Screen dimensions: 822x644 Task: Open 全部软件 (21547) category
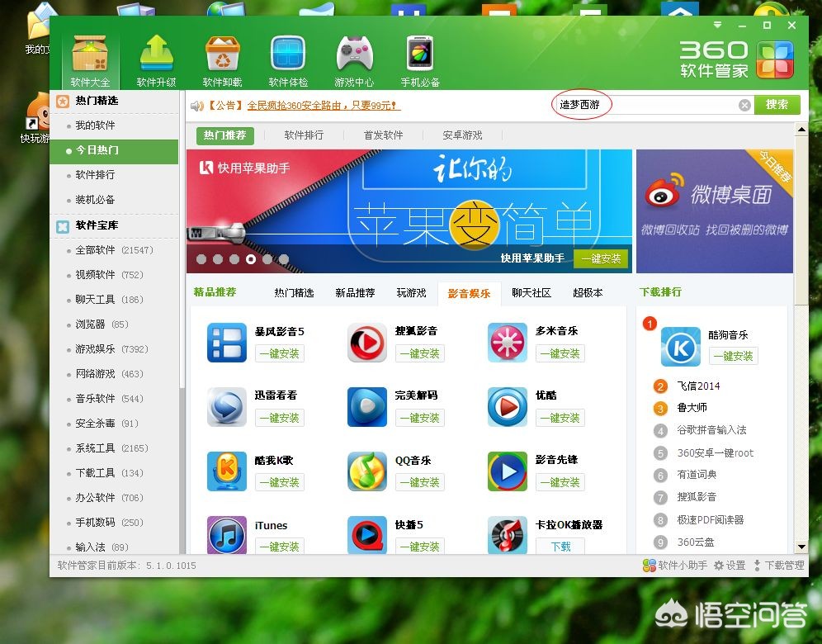[x=114, y=250]
